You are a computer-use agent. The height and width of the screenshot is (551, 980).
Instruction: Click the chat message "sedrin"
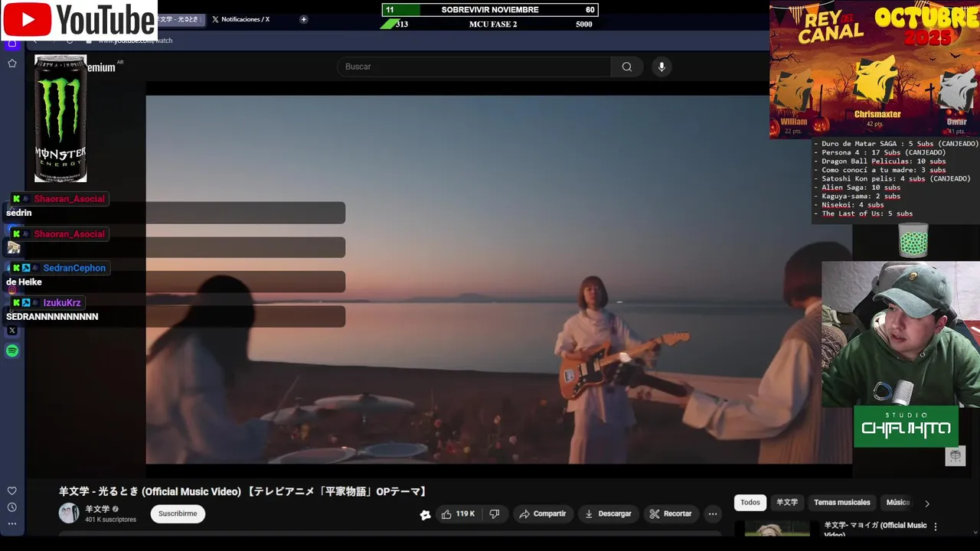pyautogui.click(x=19, y=213)
